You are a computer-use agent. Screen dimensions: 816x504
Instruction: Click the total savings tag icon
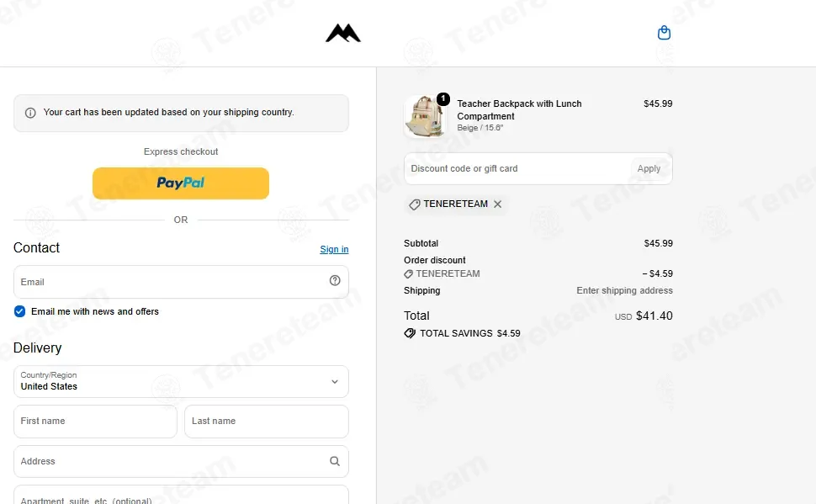click(x=410, y=333)
